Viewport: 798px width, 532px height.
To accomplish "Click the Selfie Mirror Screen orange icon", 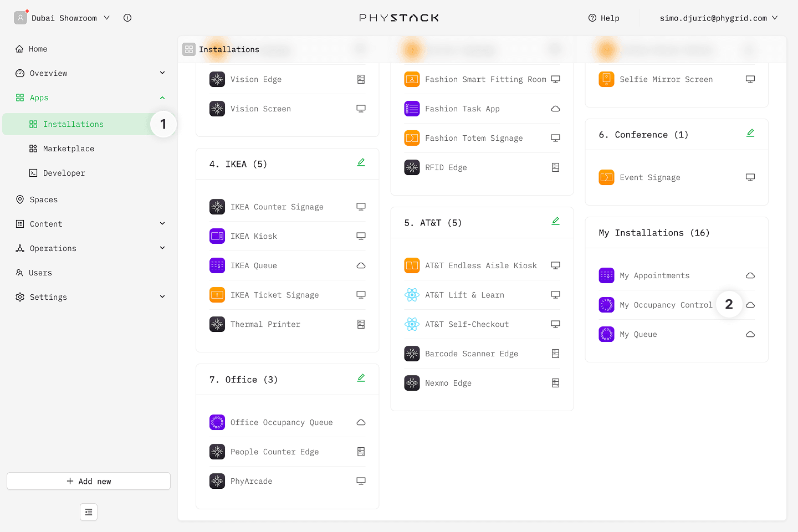I will (x=606, y=79).
